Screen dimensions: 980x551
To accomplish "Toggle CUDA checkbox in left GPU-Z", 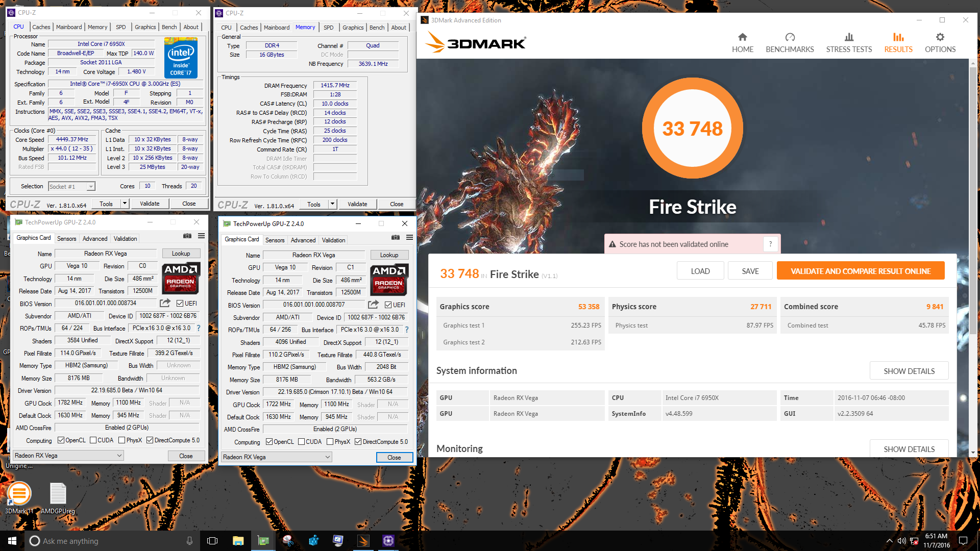I will coord(93,440).
